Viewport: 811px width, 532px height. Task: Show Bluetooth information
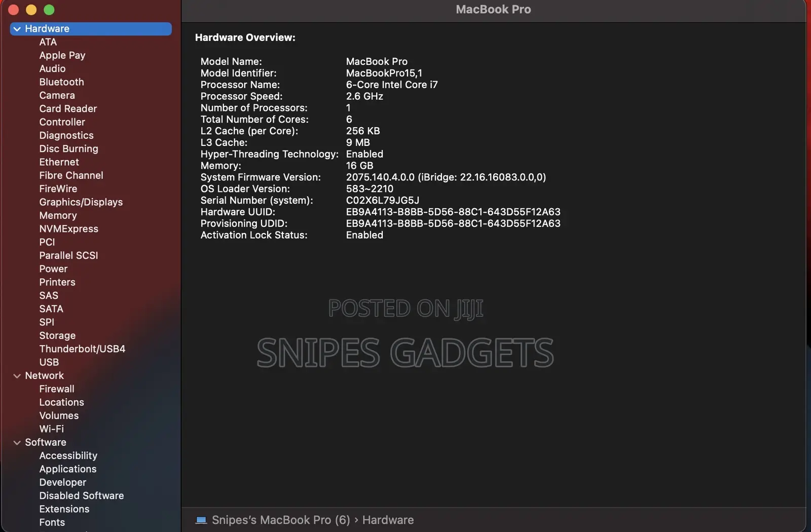[x=62, y=82]
